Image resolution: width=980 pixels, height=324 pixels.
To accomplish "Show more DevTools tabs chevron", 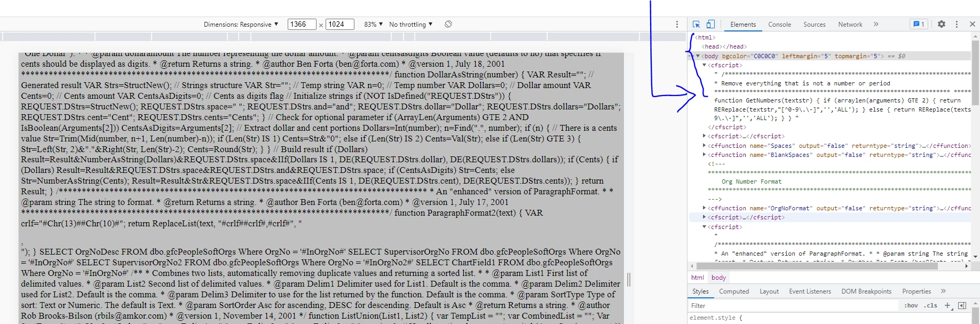I will 876,24.
